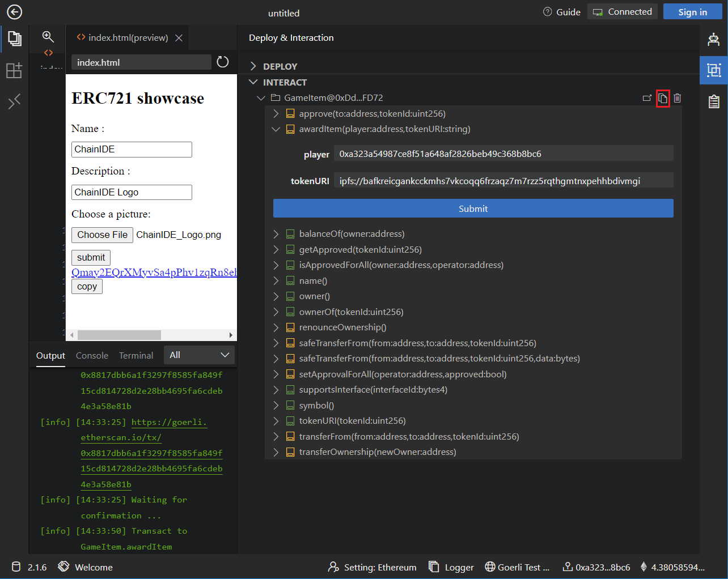Open the All output filter dropdown
Screen dimensions: 728x579
click(199, 355)
